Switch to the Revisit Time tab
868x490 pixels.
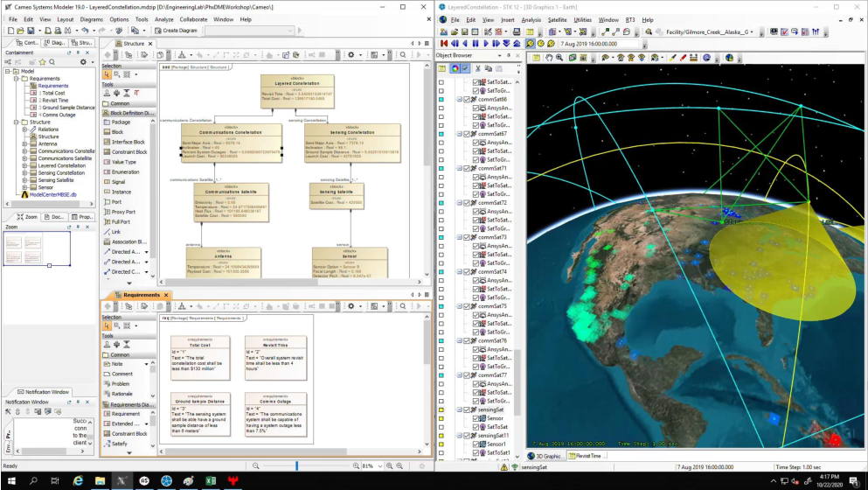586,456
